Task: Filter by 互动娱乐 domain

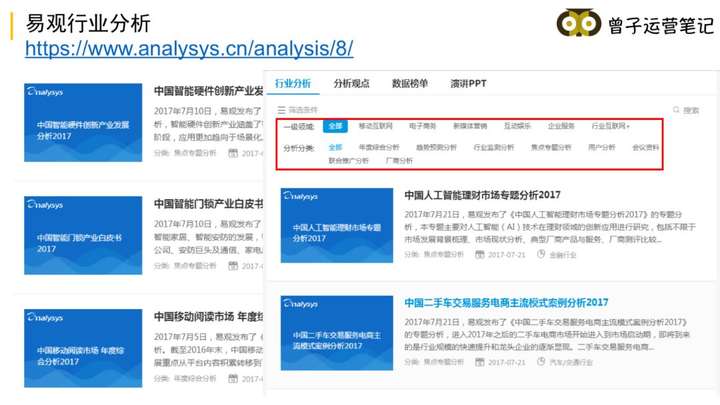Action: point(517,126)
